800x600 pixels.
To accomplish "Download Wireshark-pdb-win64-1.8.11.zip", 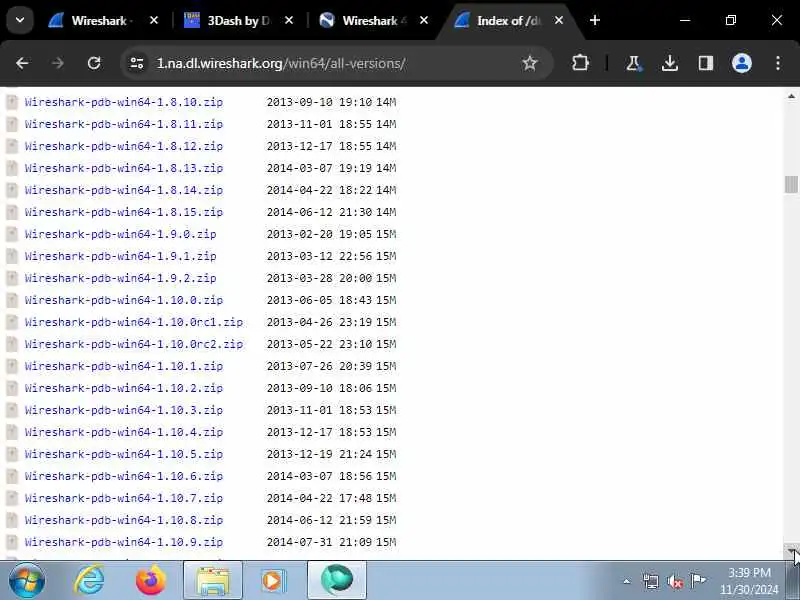I will click(124, 124).
